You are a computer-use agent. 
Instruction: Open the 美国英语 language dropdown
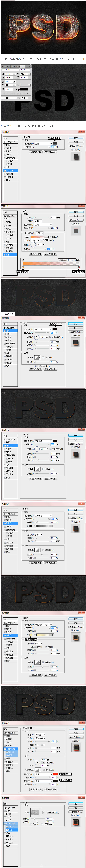pos(9,98)
